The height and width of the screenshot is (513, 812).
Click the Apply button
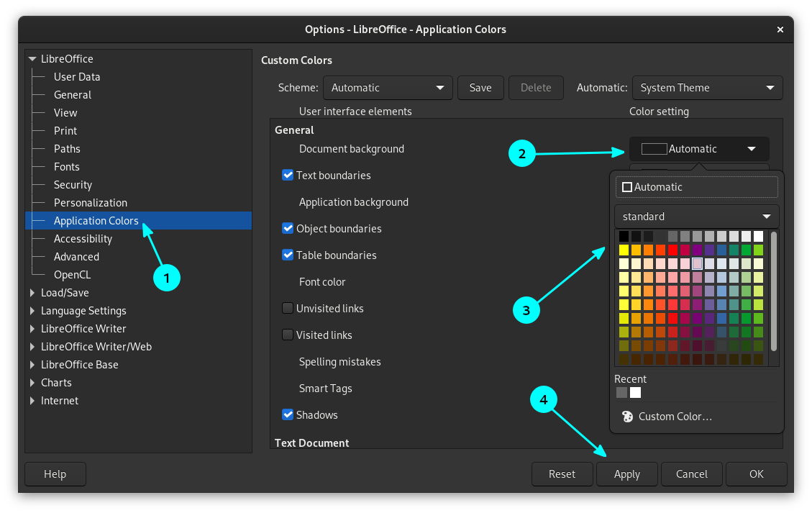626,473
